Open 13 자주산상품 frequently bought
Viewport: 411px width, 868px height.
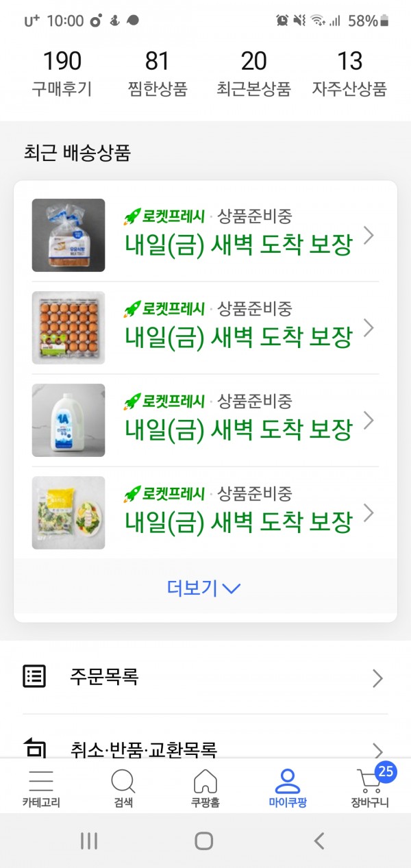[349, 73]
